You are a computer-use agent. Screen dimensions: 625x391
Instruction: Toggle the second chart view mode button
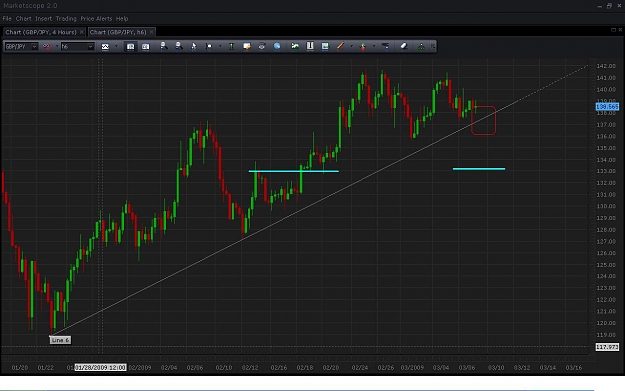[x=145, y=47]
